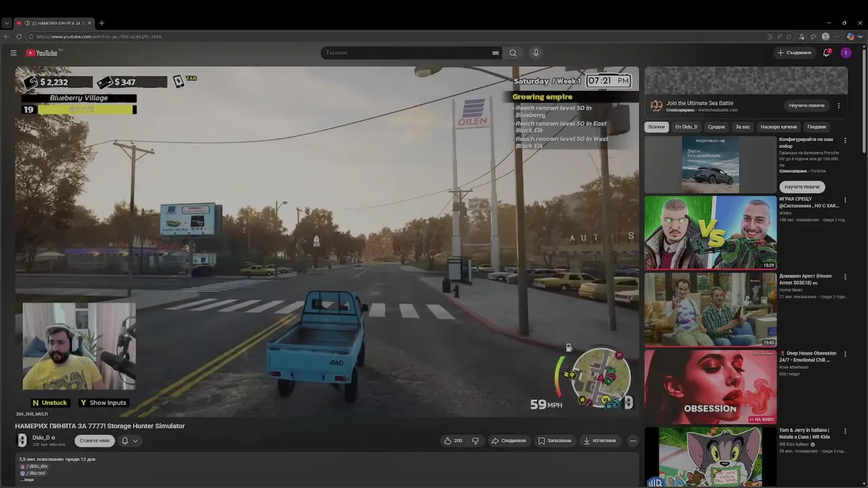This screenshot has width=868, height=488.
Task: Click the 'Изтегляне' download button
Action: point(600,441)
